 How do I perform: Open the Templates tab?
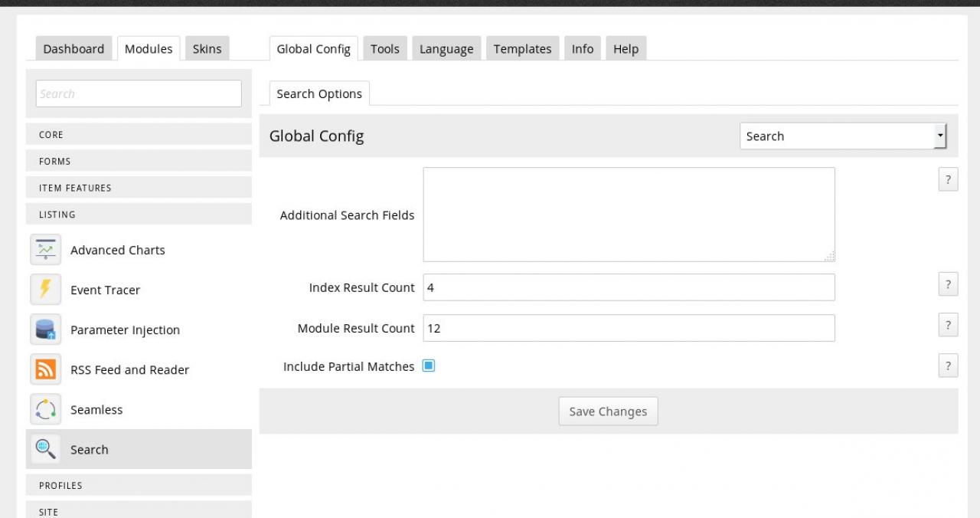(522, 49)
